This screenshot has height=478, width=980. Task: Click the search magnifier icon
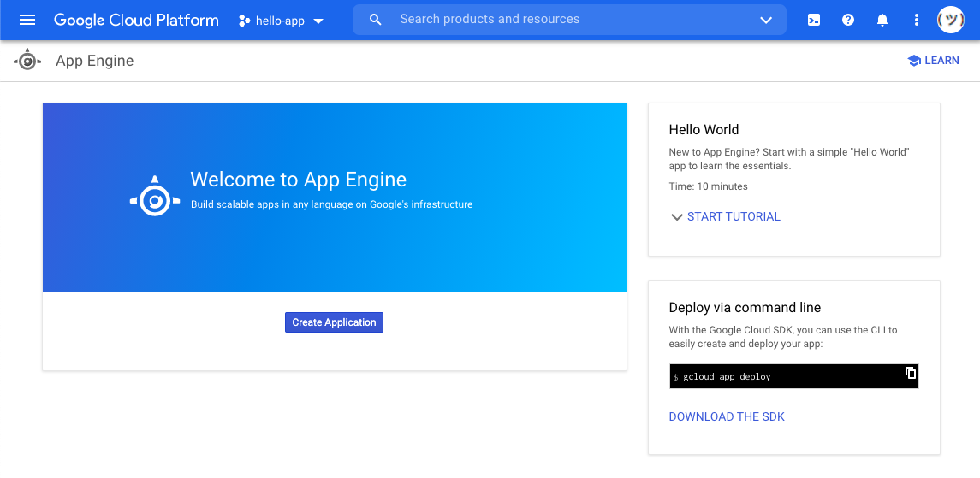pos(375,20)
